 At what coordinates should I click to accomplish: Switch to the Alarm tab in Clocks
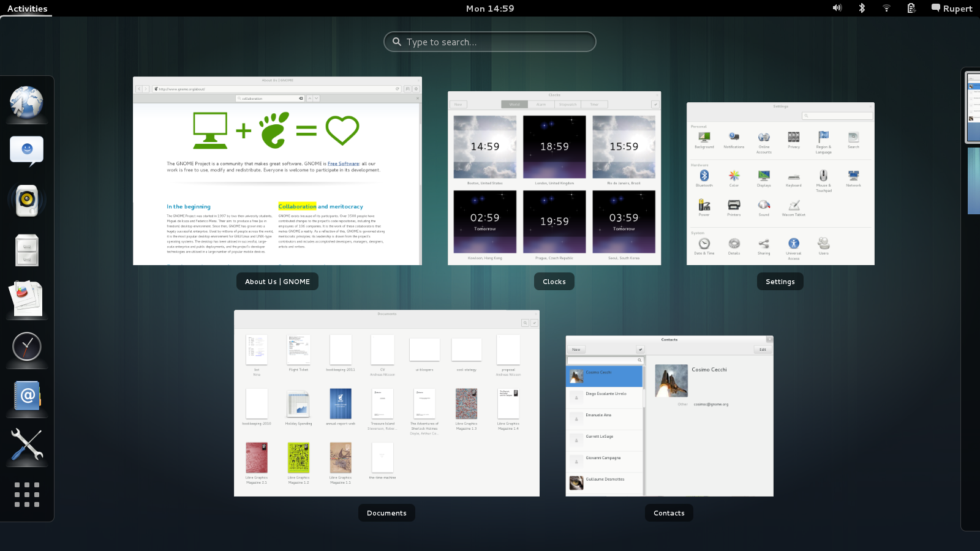541,104
